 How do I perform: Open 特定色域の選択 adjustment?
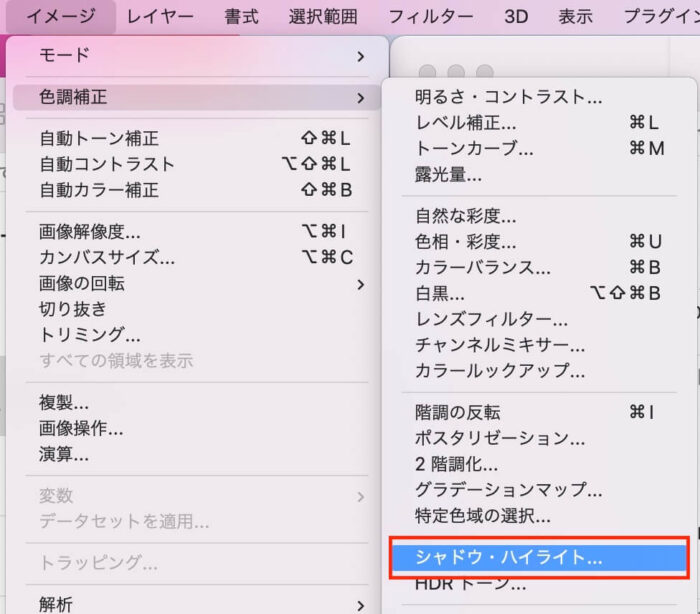(539, 516)
